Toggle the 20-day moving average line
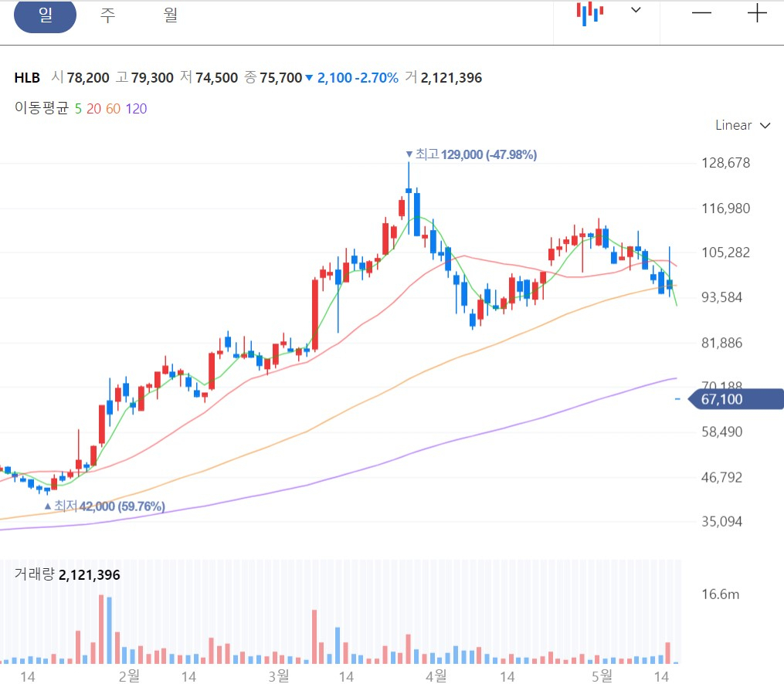 [x=93, y=108]
